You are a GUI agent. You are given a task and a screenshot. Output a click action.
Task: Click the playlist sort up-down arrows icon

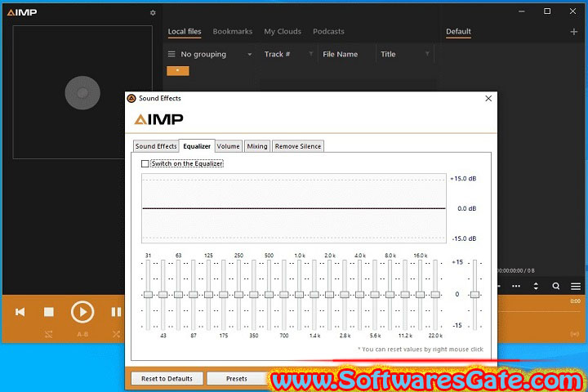click(536, 286)
